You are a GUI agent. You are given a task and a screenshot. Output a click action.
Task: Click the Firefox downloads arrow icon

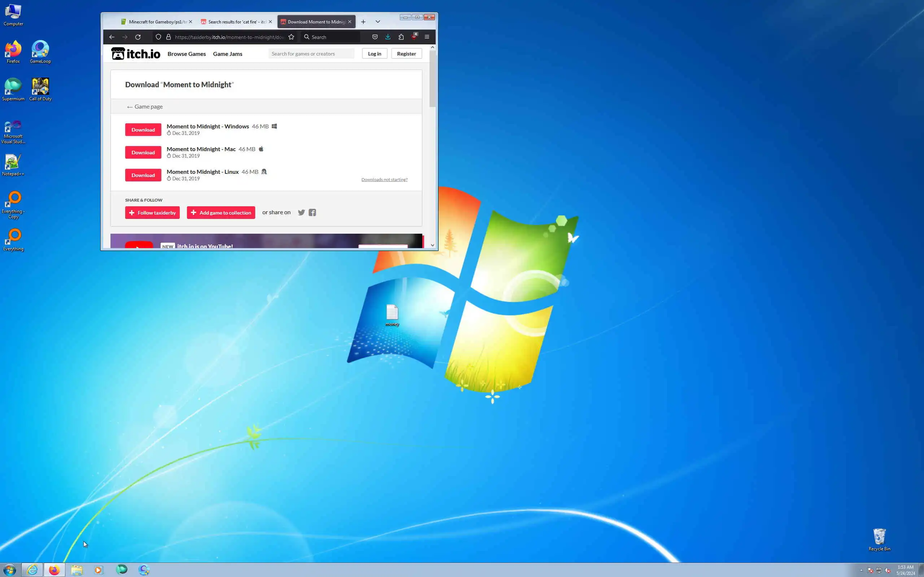pyautogui.click(x=388, y=37)
